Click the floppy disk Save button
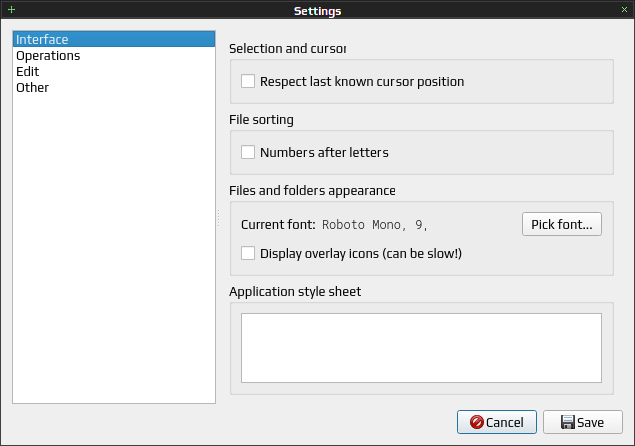Screen dimensions: 635x446 582,422
